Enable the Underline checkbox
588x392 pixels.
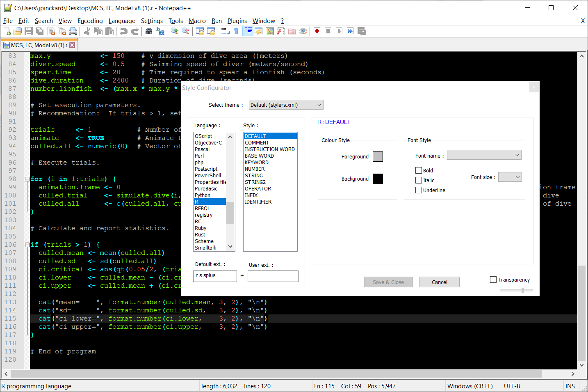(419, 190)
